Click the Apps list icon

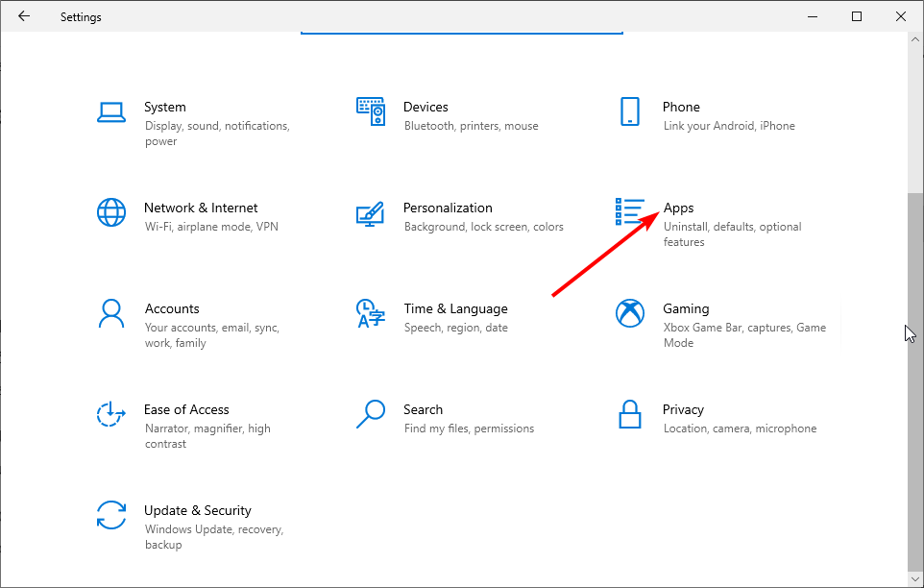(630, 212)
